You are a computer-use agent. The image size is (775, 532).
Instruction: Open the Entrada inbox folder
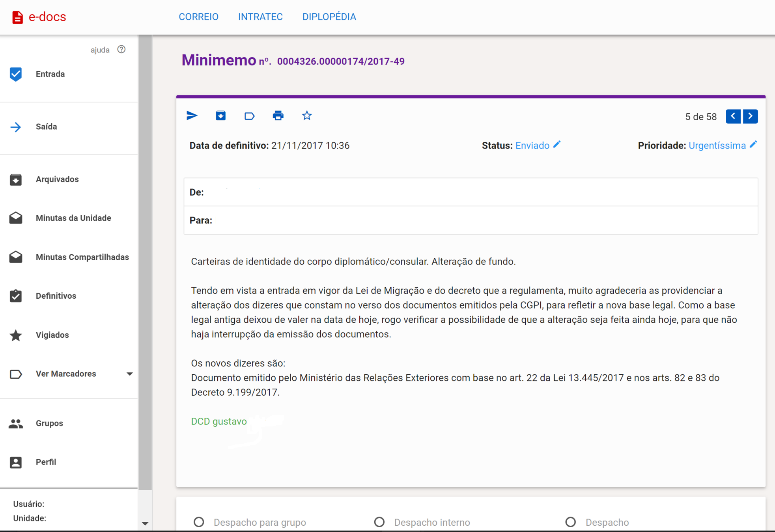point(50,74)
